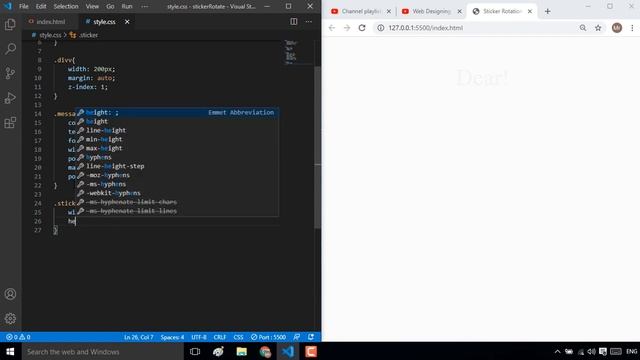Click the feedback icon in status bar
Viewport: 640px width, 360px height.
(297, 337)
